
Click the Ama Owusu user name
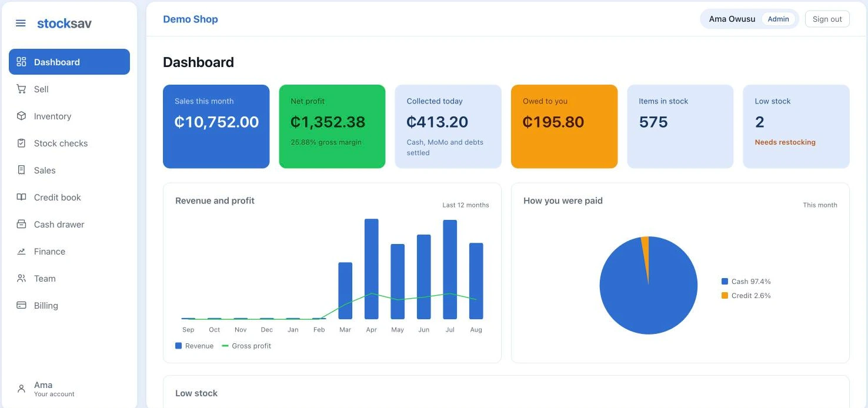click(x=732, y=19)
